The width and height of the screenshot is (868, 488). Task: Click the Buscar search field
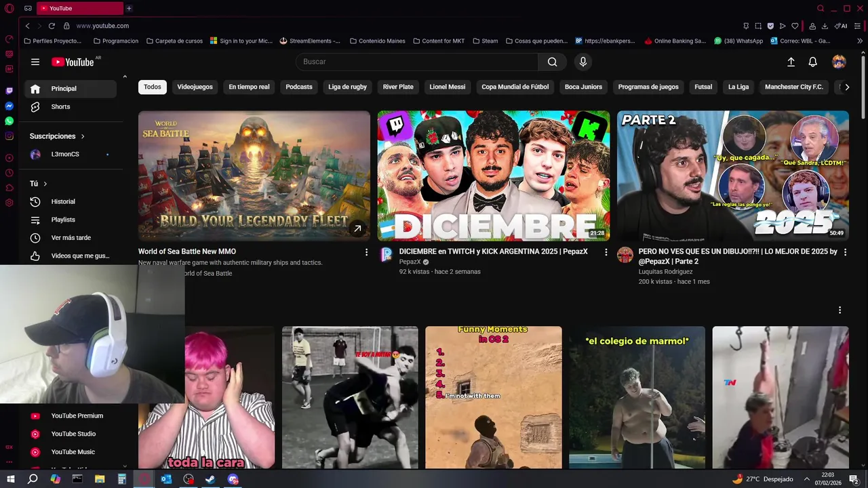coord(417,62)
